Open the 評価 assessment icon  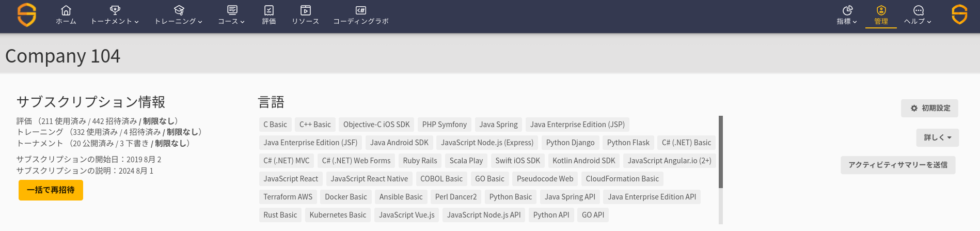click(269, 10)
